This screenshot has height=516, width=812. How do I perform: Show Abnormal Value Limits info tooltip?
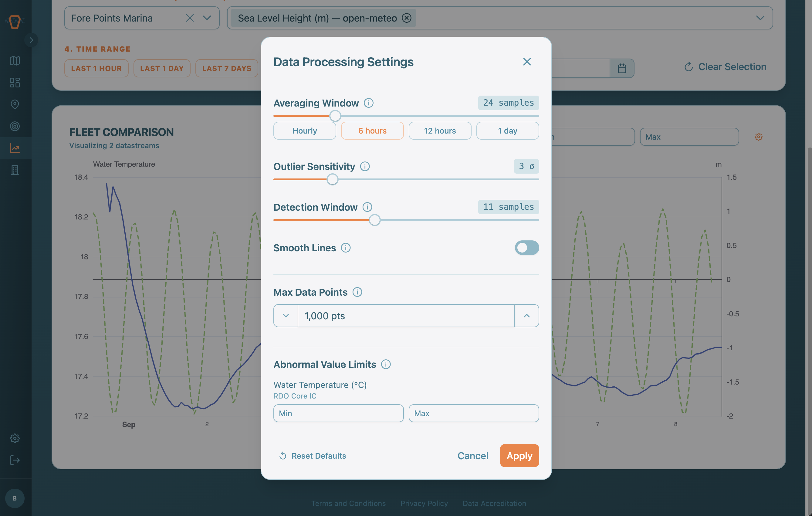(x=386, y=364)
